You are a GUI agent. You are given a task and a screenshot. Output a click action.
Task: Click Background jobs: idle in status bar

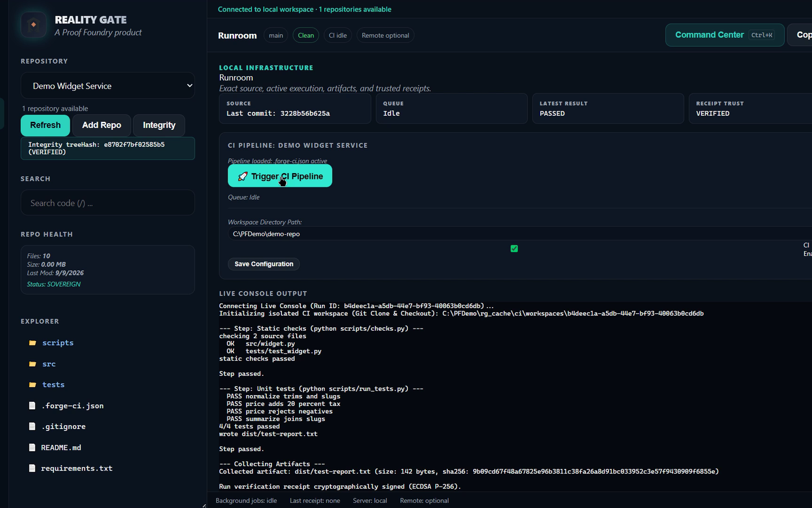pos(246,501)
